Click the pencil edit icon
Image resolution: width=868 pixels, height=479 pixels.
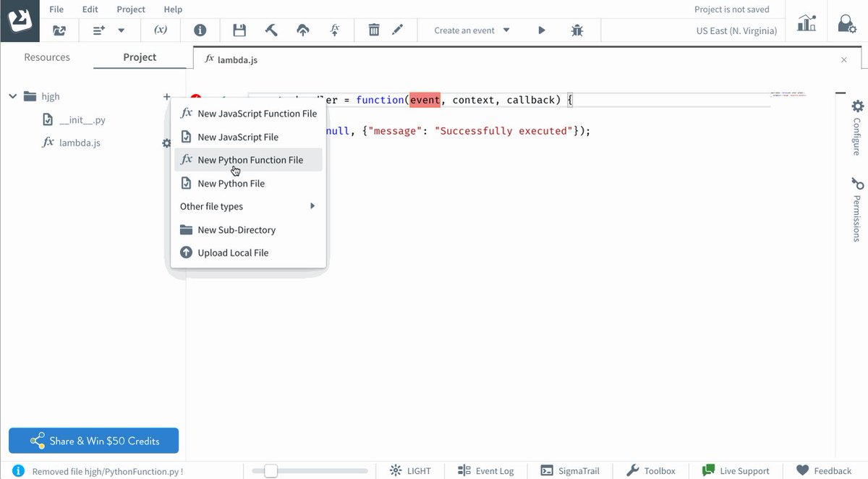(397, 30)
